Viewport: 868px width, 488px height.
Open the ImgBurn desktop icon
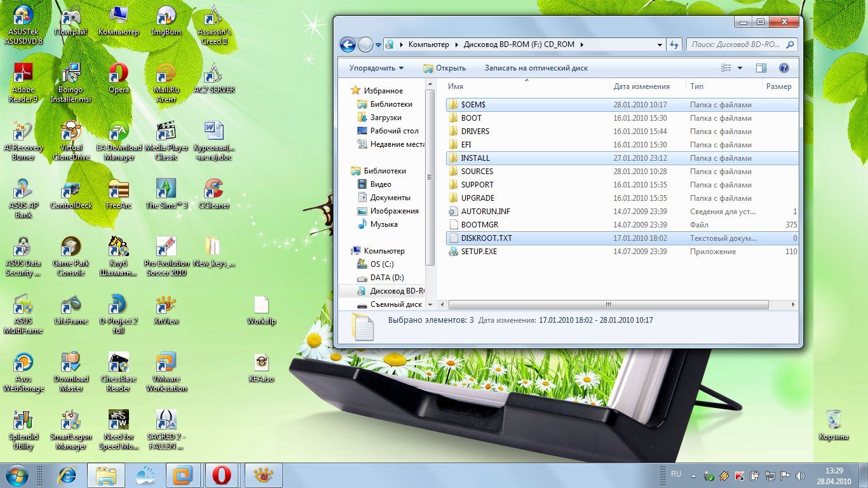point(166,17)
